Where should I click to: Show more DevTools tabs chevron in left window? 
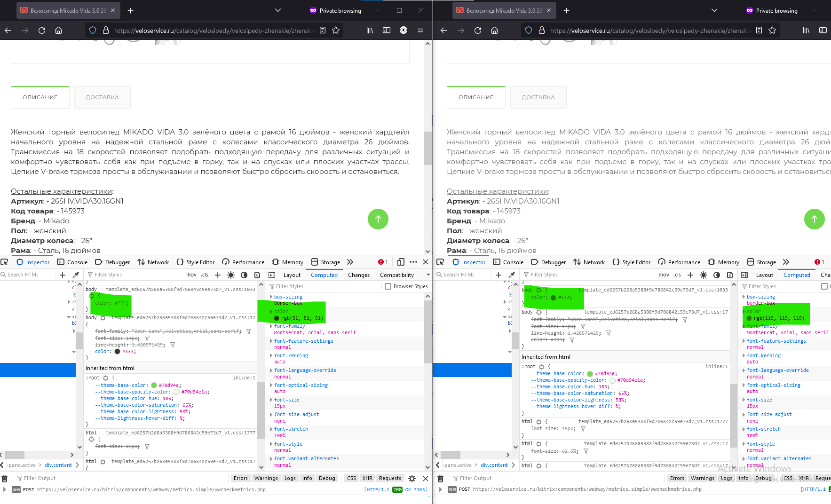(350, 262)
